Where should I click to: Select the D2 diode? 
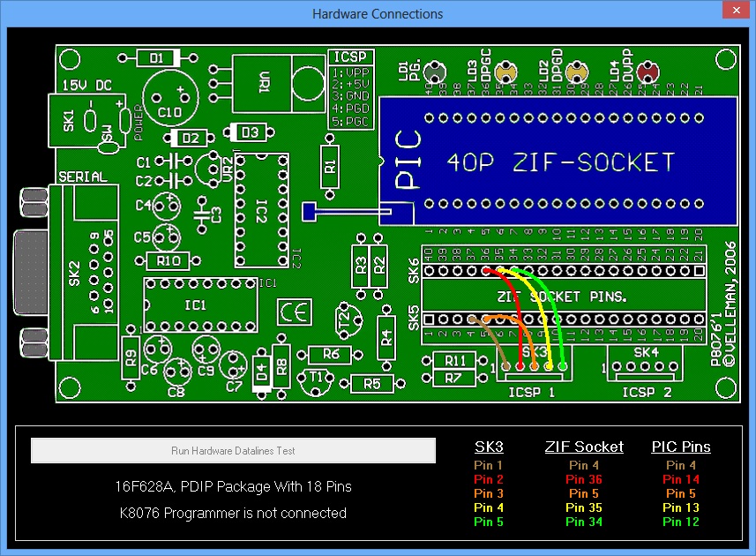(x=189, y=139)
